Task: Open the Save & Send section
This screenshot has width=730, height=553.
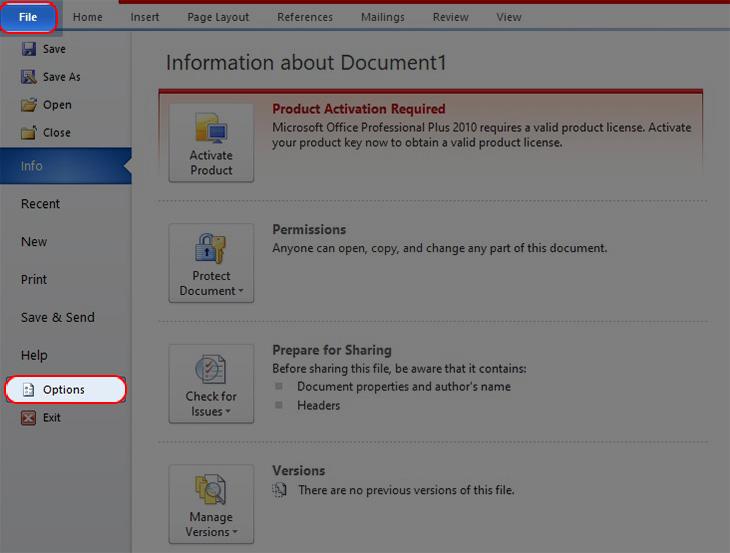Action: pyautogui.click(x=57, y=318)
